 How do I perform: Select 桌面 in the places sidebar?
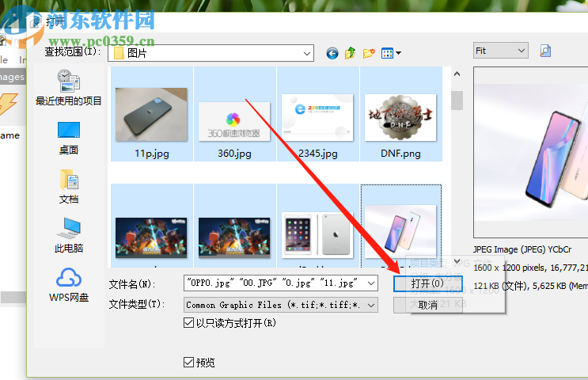pos(69,139)
